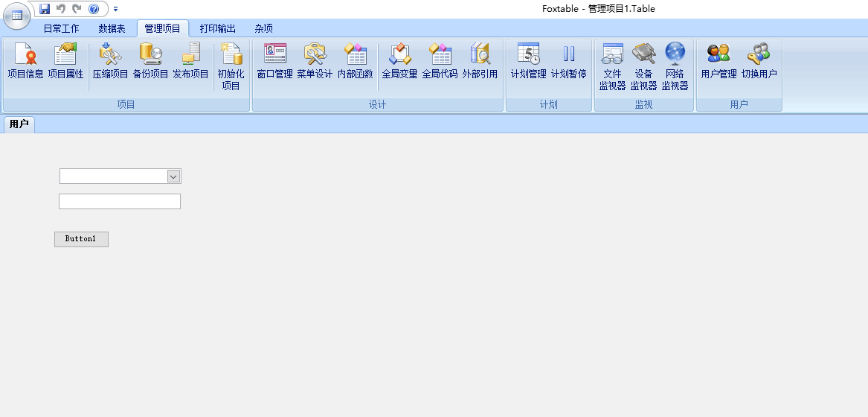Open 项目属性 project properties

tap(66, 60)
